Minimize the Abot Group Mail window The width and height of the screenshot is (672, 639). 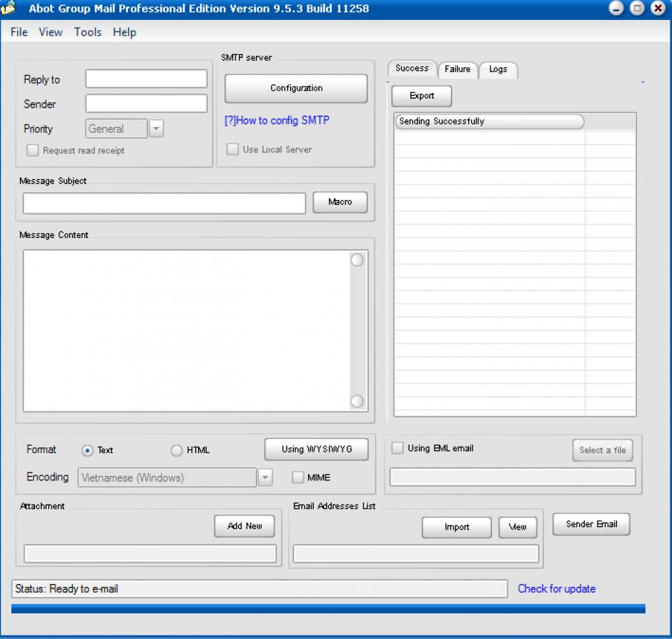coord(616,8)
